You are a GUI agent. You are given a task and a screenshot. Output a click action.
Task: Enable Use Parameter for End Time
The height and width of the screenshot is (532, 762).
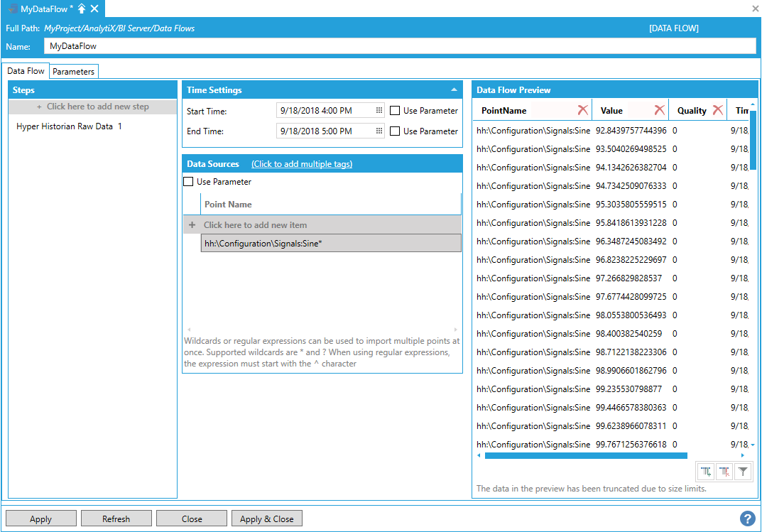tap(395, 131)
